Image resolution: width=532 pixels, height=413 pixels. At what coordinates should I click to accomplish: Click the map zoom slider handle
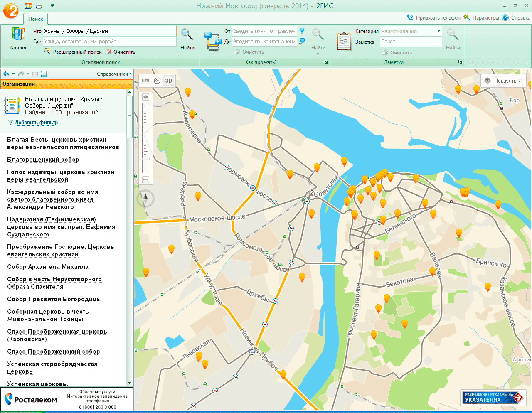145,159
